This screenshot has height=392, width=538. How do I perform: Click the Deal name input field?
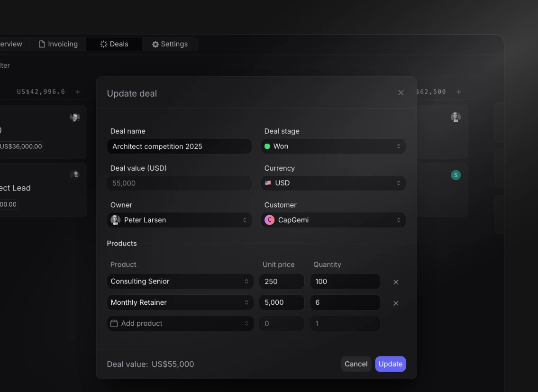(179, 146)
